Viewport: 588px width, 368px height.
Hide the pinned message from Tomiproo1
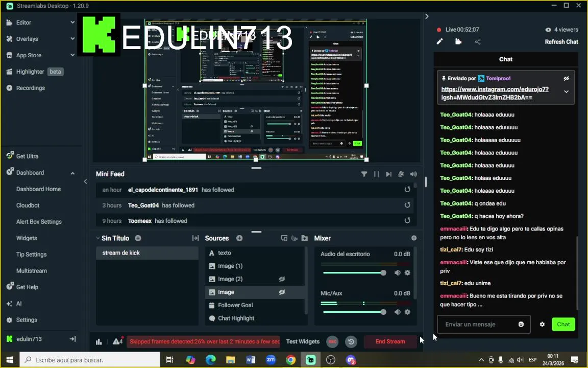566,79
